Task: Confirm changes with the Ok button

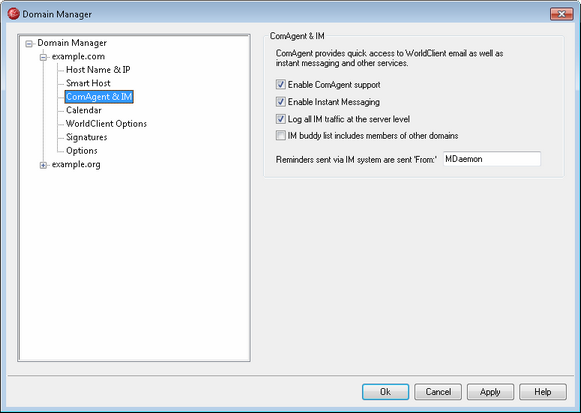Action: tap(385, 392)
